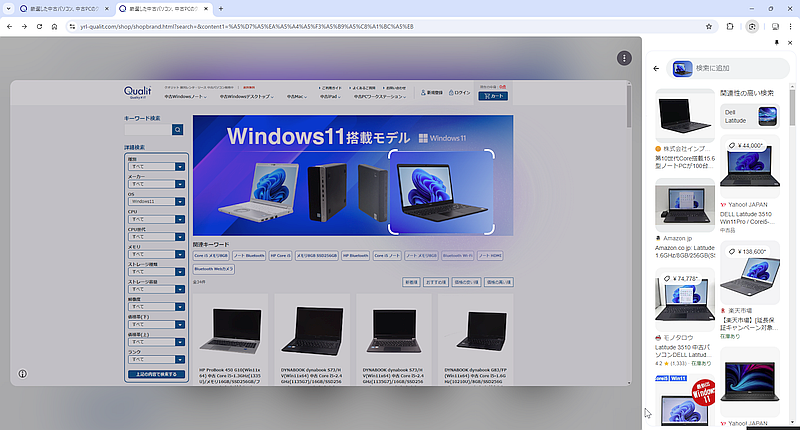Screen dimensions: 800x430
Task: Open the ¥138,600 Rakuten result thumbnail
Action: (x=749, y=273)
